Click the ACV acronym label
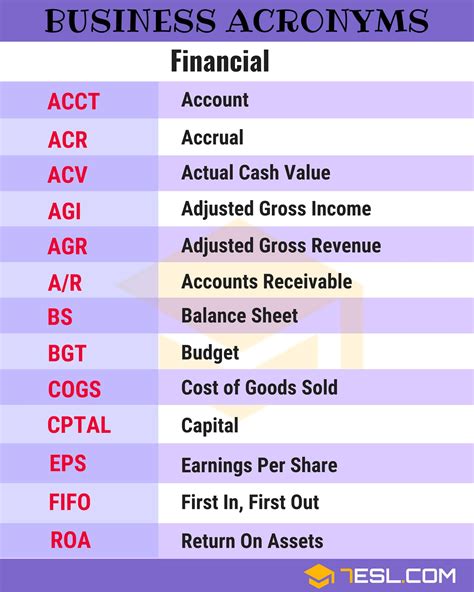The width and height of the screenshot is (474, 592). (68, 175)
